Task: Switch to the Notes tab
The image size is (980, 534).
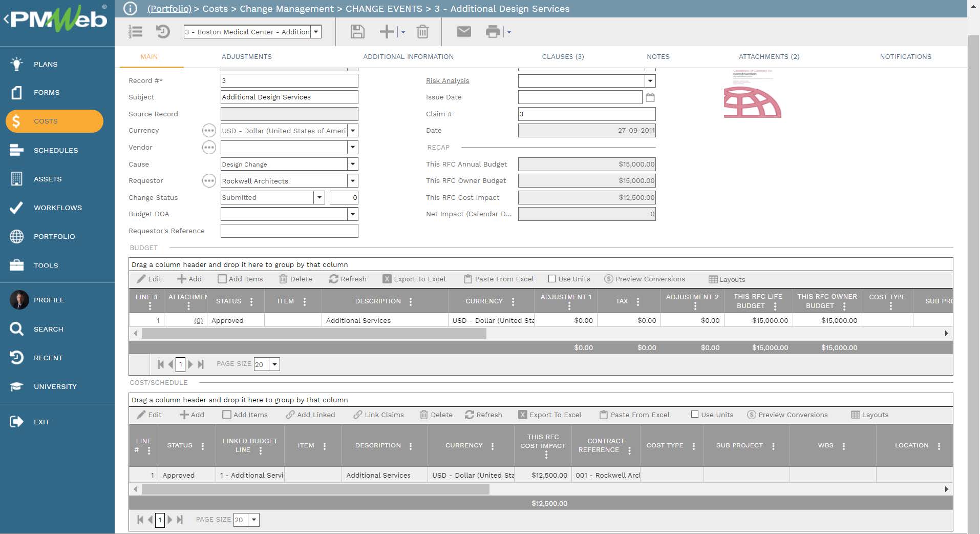Action: (658, 56)
